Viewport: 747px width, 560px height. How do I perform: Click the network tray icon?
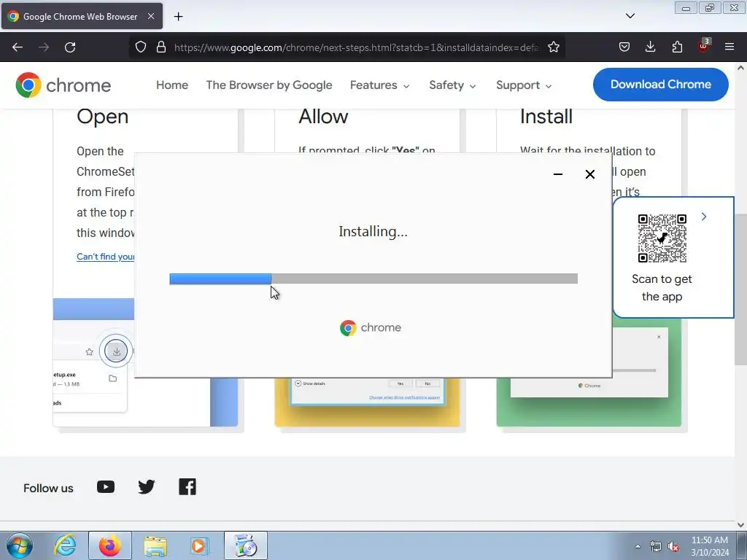[x=656, y=546]
